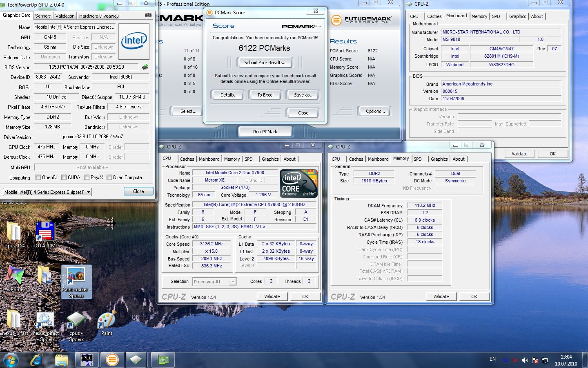
Task: Click the EN language indicator in tray
Action: pyautogui.click(x=492, y=359)
